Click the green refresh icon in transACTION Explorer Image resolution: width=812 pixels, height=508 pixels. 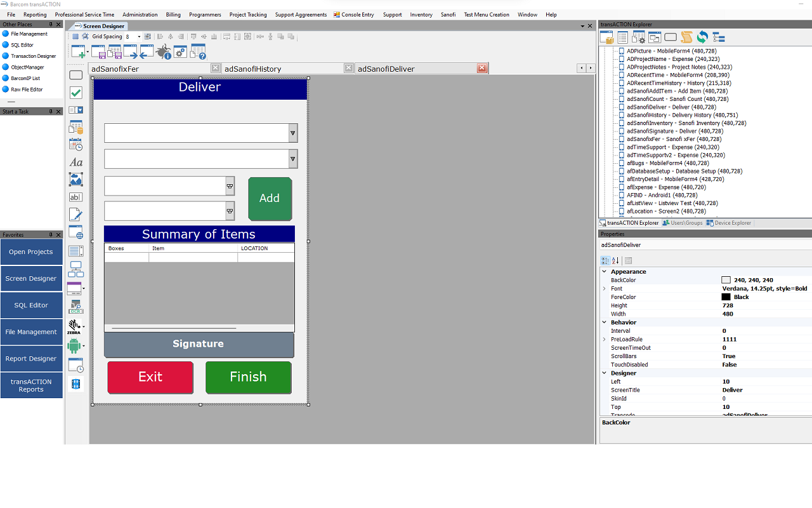point(702,37)
